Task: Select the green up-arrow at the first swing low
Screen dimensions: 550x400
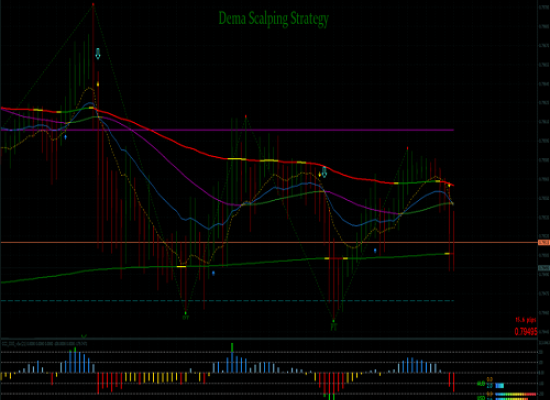Action: [x=186, y=313]
